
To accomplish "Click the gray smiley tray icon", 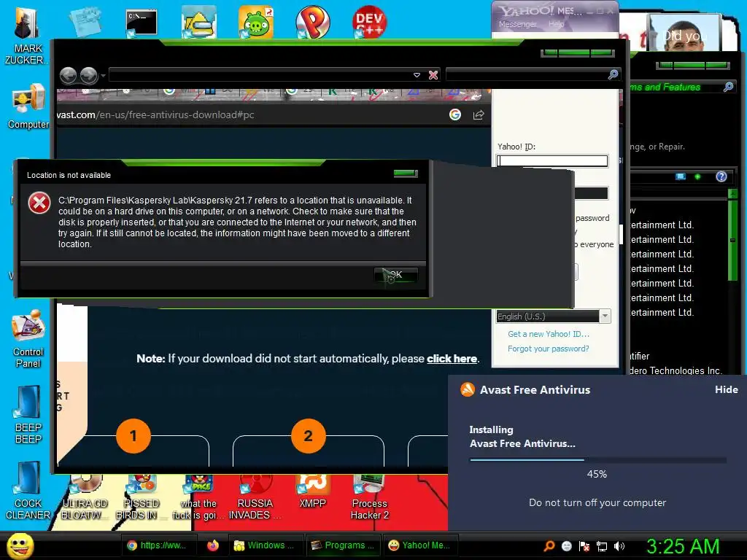I will 566,546.
